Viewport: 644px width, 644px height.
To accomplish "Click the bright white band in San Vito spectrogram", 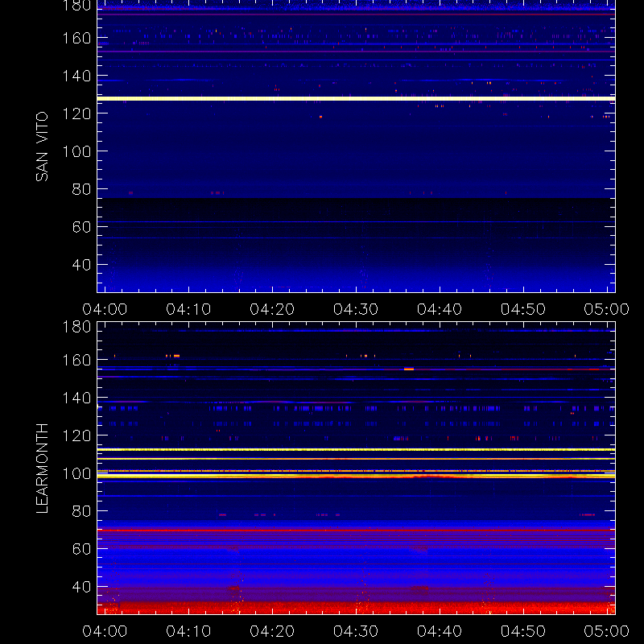I will click(356, 98).
